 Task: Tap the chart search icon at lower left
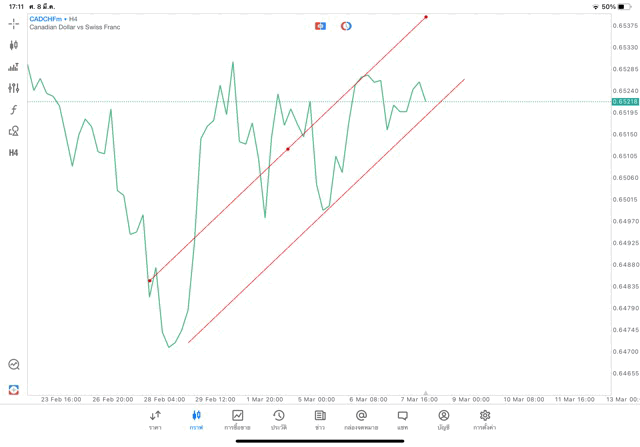14,365
